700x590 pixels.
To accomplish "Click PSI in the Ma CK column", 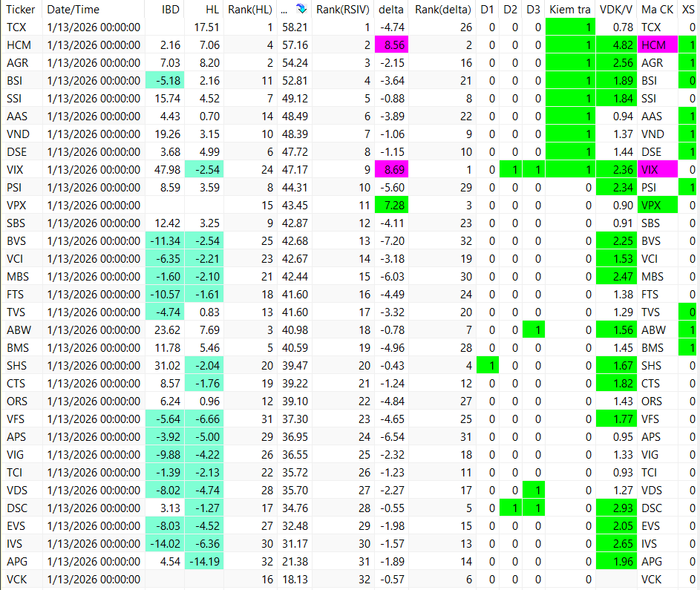I will click(649, 188).
